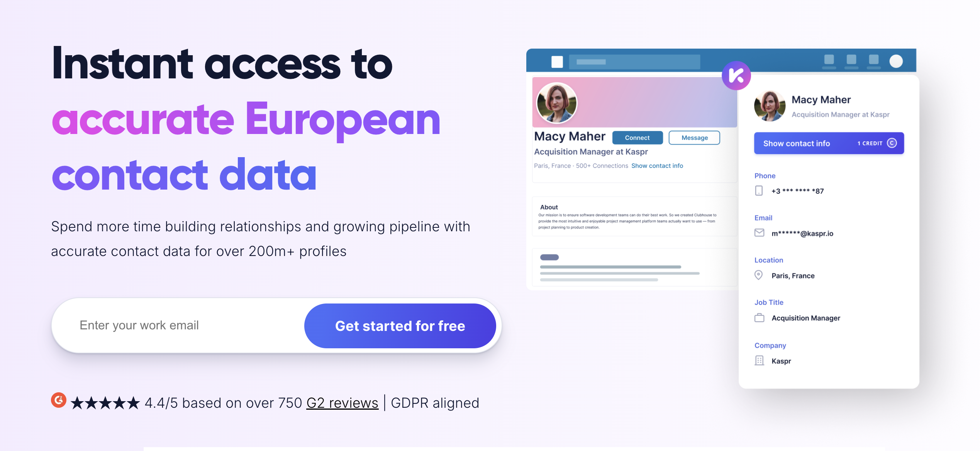Click the purple Kaspr logo badge
This screenshot has height=451, width=980.
click(x=736, y=75)
